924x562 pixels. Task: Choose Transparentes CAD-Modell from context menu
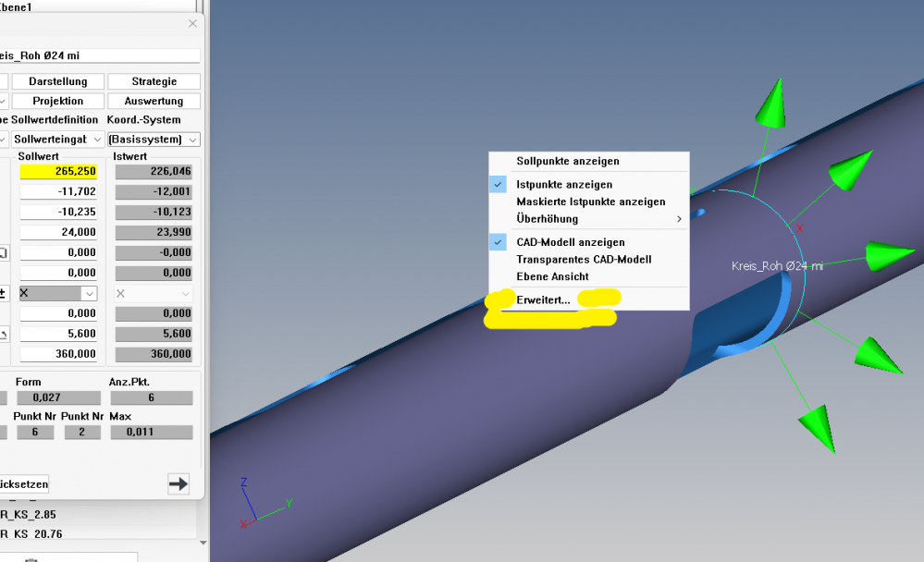click(583, 260)
